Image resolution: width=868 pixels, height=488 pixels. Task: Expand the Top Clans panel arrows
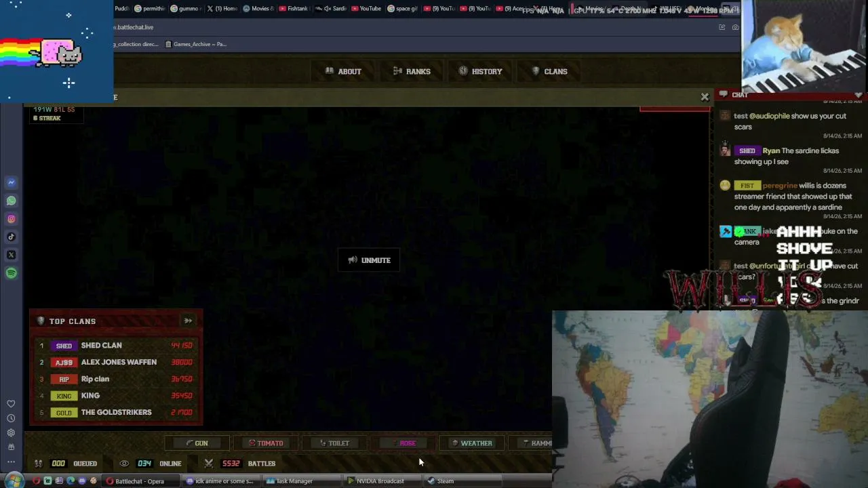[188, 321]
